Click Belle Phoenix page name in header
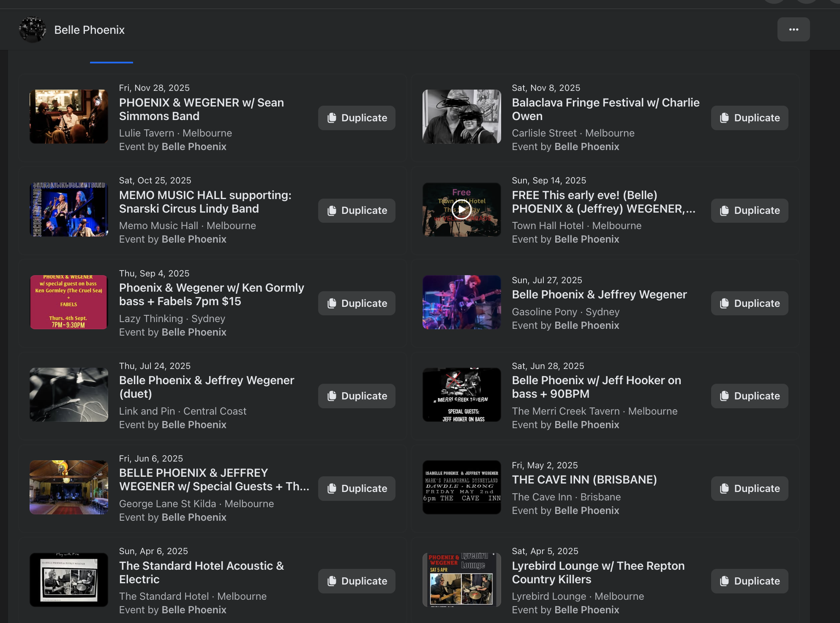This screenshot has width=840, height=623. (89, 30)
